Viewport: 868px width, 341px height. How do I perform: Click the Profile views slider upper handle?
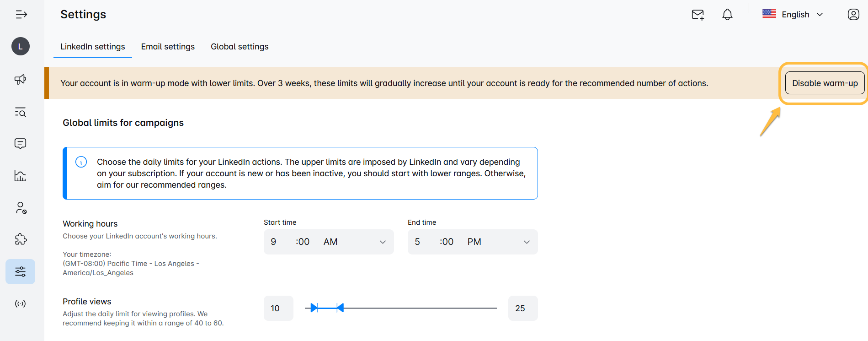point(340,308)
